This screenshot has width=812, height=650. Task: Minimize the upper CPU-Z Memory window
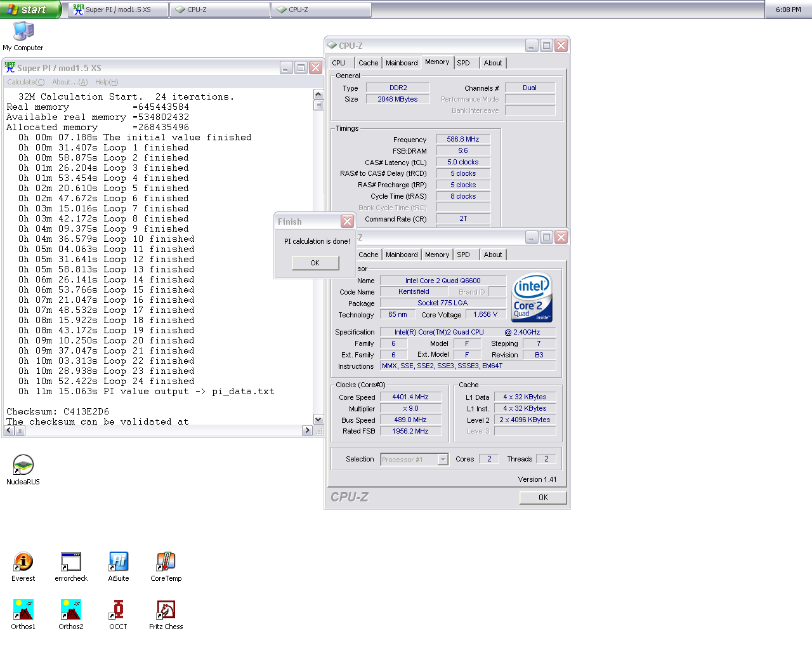point(532,46)
